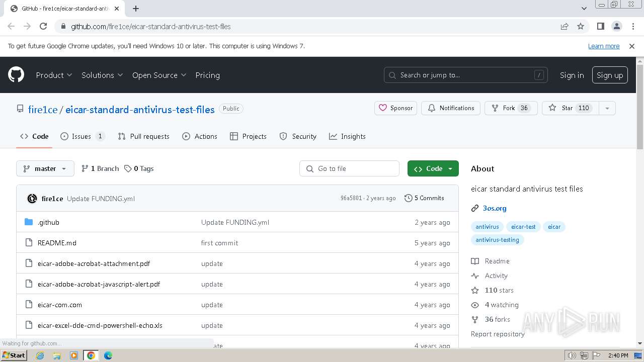The height and width of the screenshot is (362, 644).
Task: Select the eicar-test topic tag
Action: tap(523, 227)
